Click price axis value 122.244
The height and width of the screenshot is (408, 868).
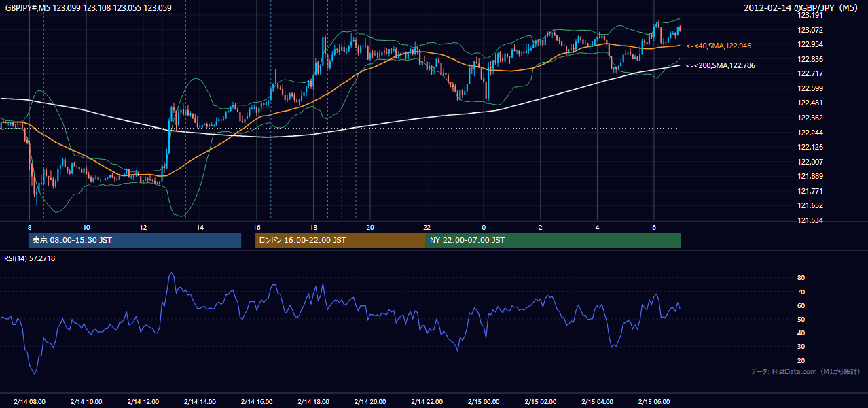pos(811,133)
